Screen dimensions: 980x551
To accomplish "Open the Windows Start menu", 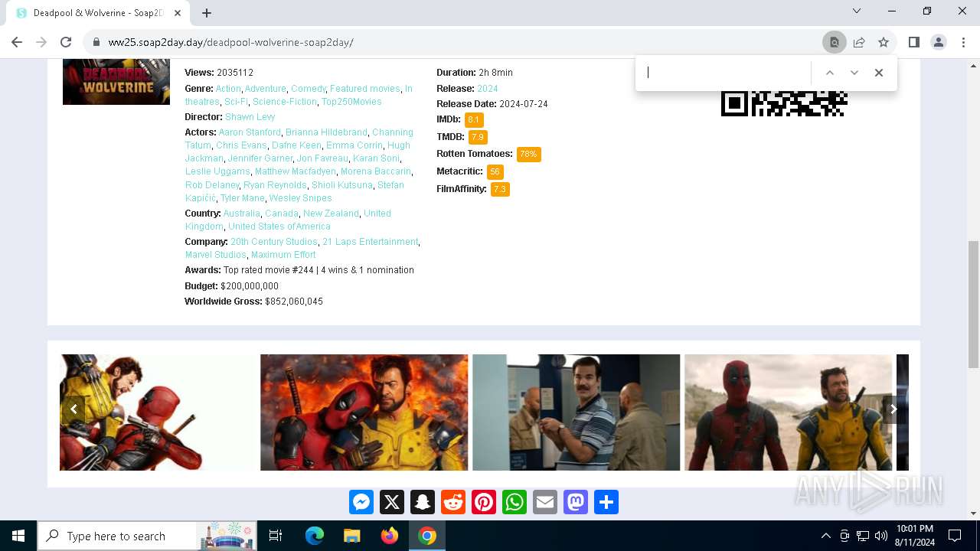I will click(x=18, y=536).
